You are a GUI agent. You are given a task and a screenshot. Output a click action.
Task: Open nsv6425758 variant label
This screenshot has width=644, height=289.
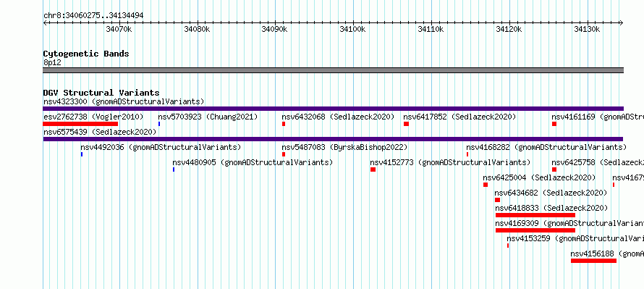[x=598, y=162]
